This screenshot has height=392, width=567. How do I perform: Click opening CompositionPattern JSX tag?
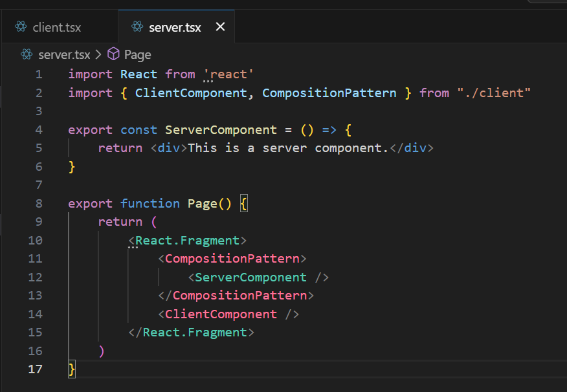tap(232, 259)
